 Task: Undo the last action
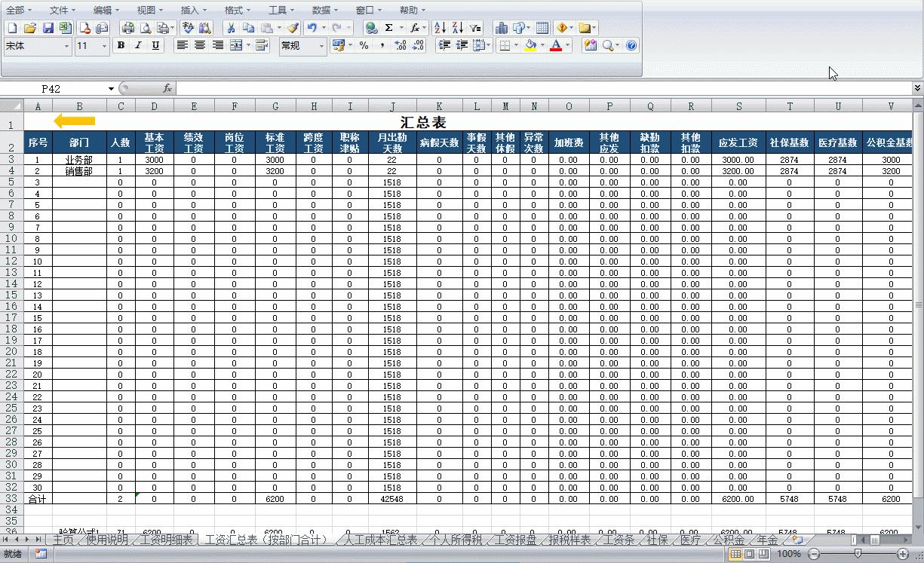tap(312, 28)
